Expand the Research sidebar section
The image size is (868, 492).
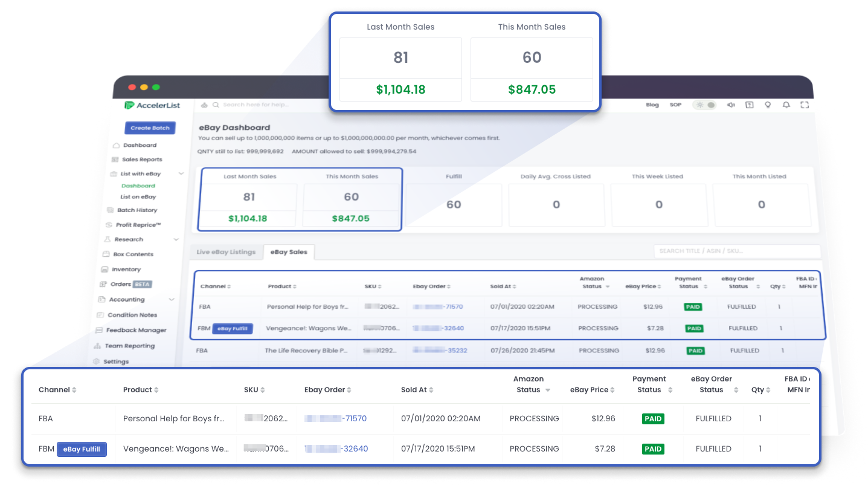pyautogui.click(x=176, y=239)
